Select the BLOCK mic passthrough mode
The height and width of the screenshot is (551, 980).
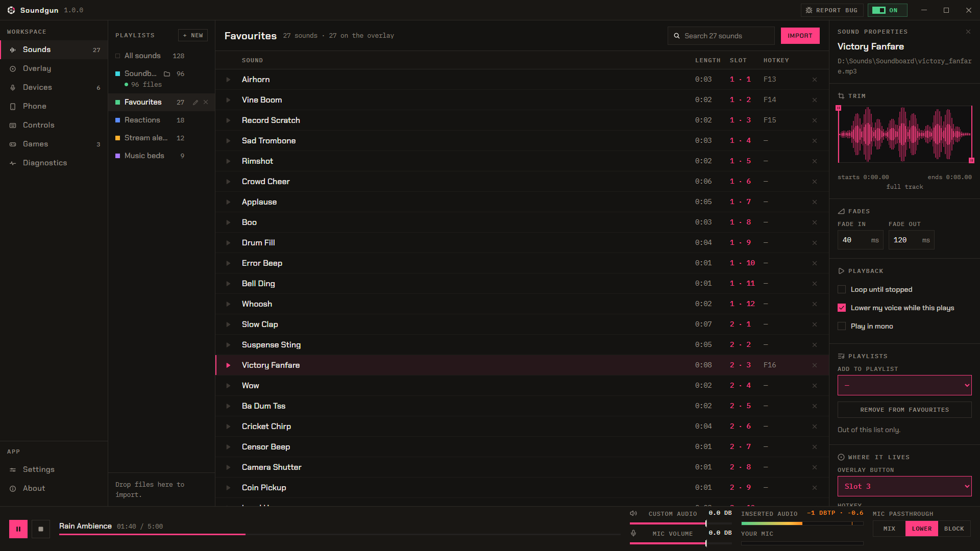pos(954,529)
